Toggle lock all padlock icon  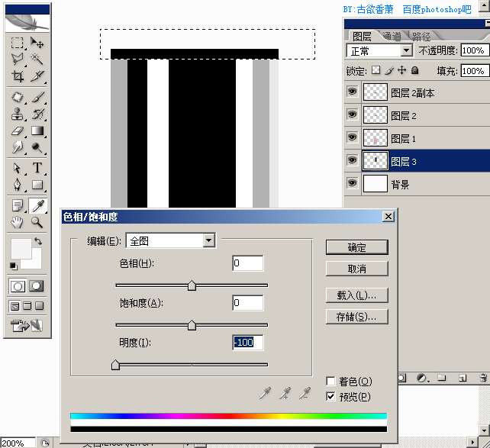coord(415,70)
